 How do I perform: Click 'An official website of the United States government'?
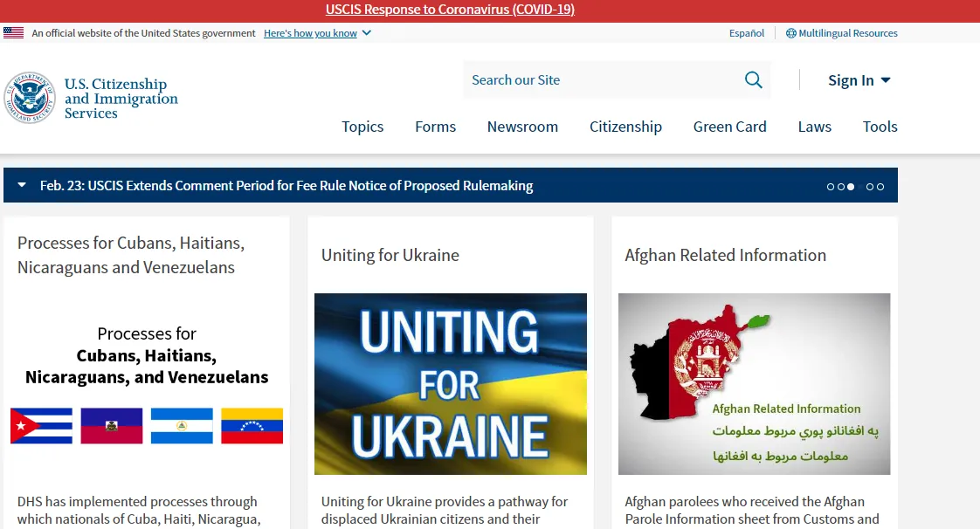pos(144,33)
